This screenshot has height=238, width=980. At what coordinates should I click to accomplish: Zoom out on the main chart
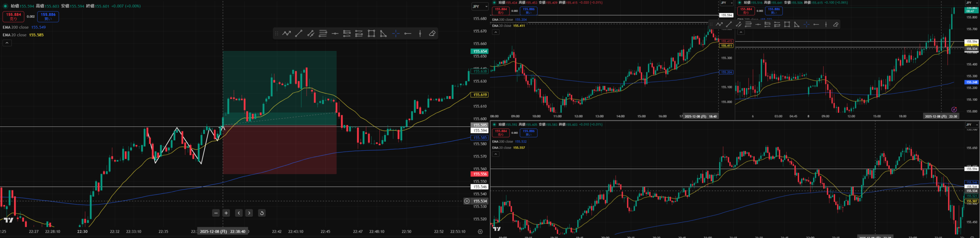coord(216,213)
